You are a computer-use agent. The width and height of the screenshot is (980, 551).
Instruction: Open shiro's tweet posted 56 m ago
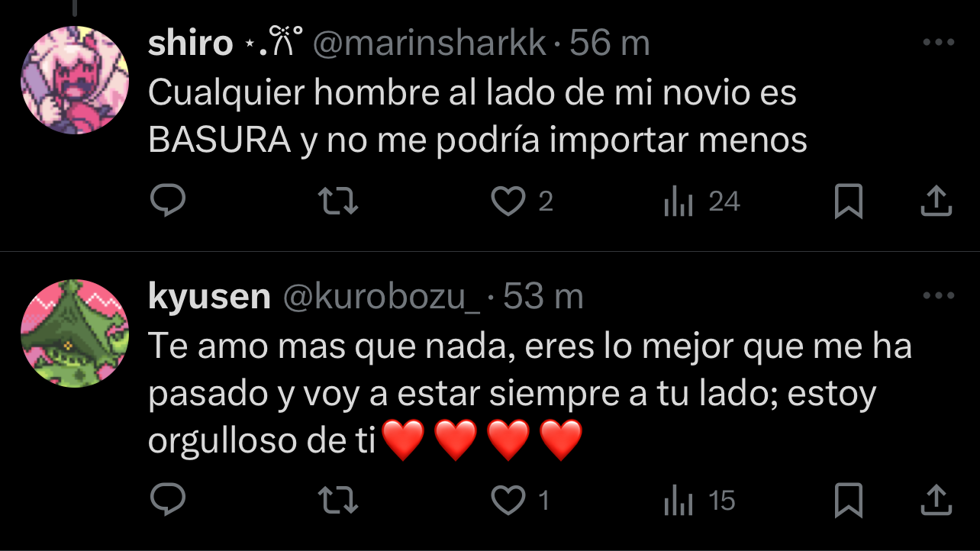tap(610, 44)
